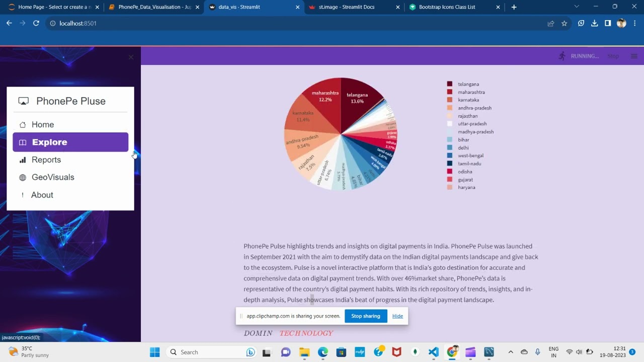The height and width of the screenshot is (362, 644).
Task: Toggle maharashtra legend swatch
Action: pyautogui.click(x=450, y=92)
